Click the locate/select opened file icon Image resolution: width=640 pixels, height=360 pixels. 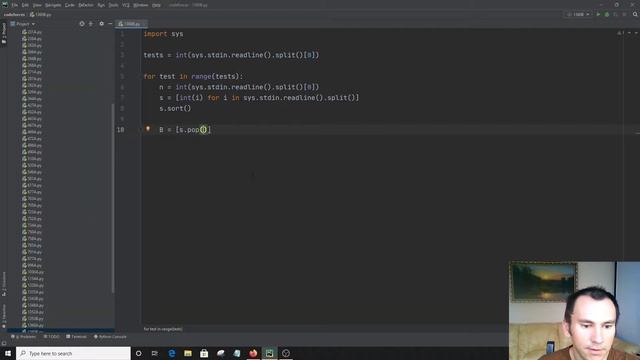[82, 24]
